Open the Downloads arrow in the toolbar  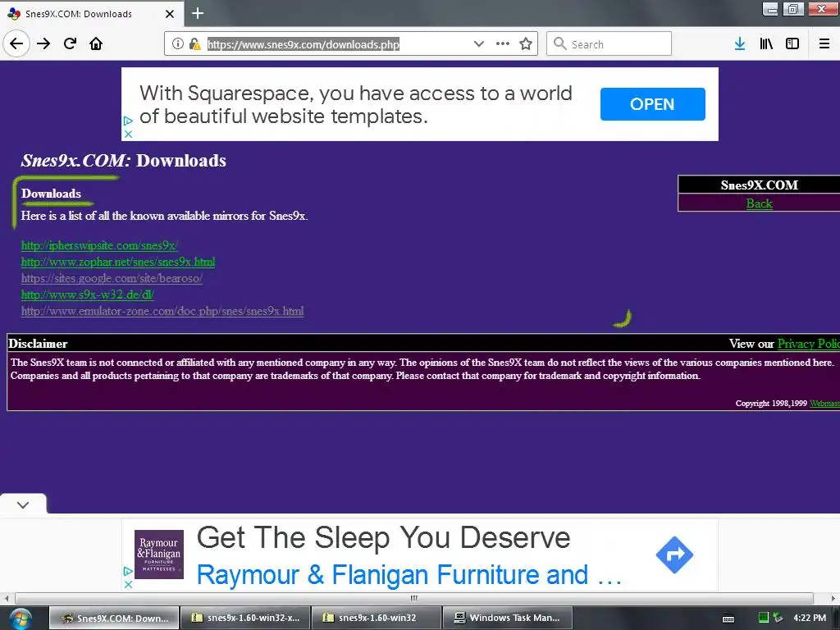click(740, 43)
